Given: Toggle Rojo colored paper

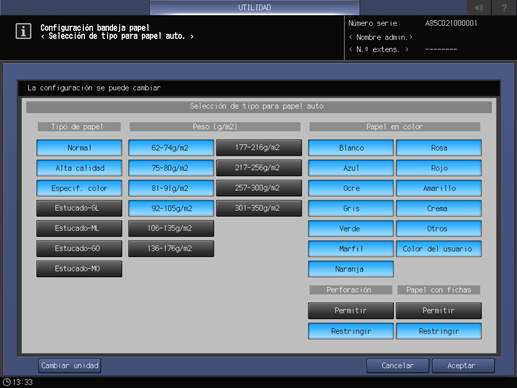Looking at the screenshot, I should [439, 168].
